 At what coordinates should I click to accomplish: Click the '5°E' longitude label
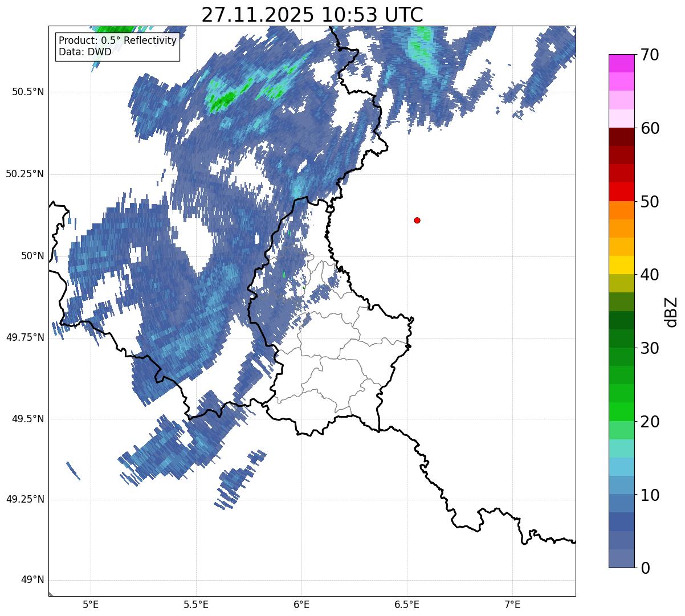(x=91, y=605)
